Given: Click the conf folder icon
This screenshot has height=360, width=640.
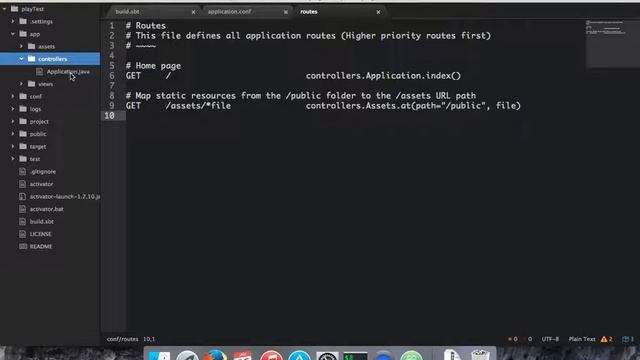Looking at the screenshot, I should (23, 96).
